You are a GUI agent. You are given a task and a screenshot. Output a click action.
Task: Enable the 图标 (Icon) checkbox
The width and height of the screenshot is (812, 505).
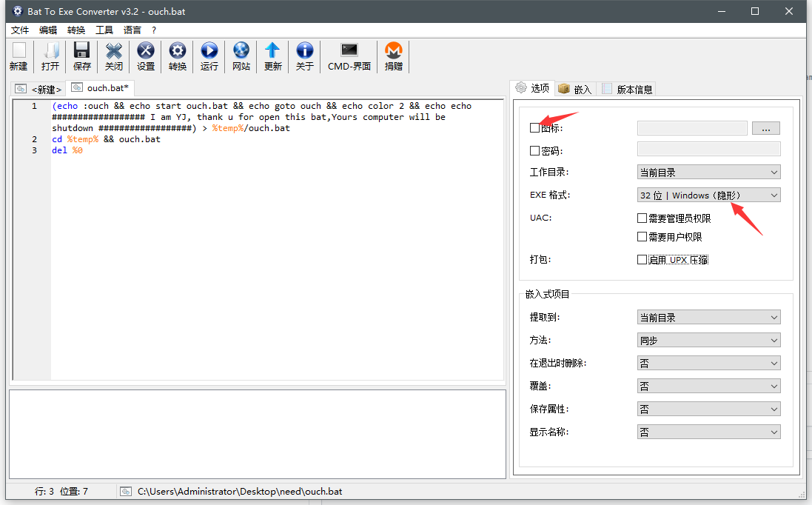click(x=535, y=128)
